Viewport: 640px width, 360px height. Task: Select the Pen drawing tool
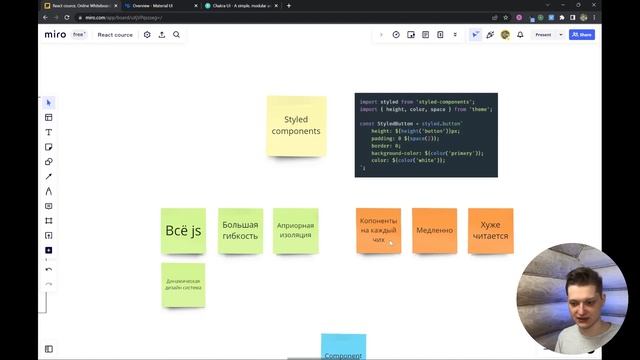[x=49, y=191]
